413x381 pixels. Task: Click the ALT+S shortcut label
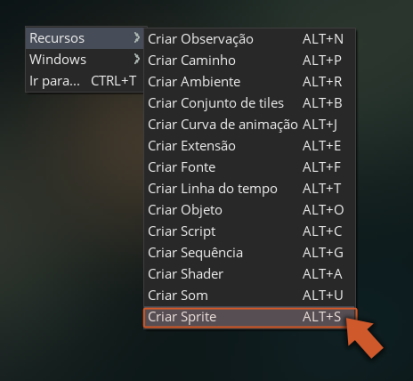click(322, 317)
